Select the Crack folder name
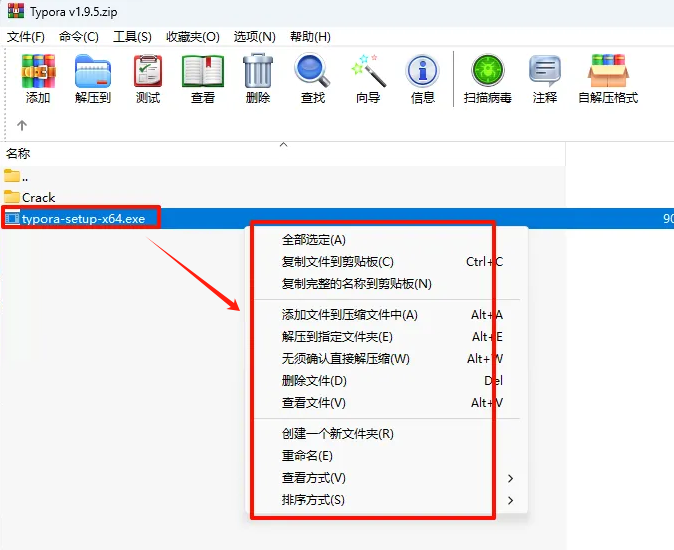The image size is (674, 550). point(39,198)
